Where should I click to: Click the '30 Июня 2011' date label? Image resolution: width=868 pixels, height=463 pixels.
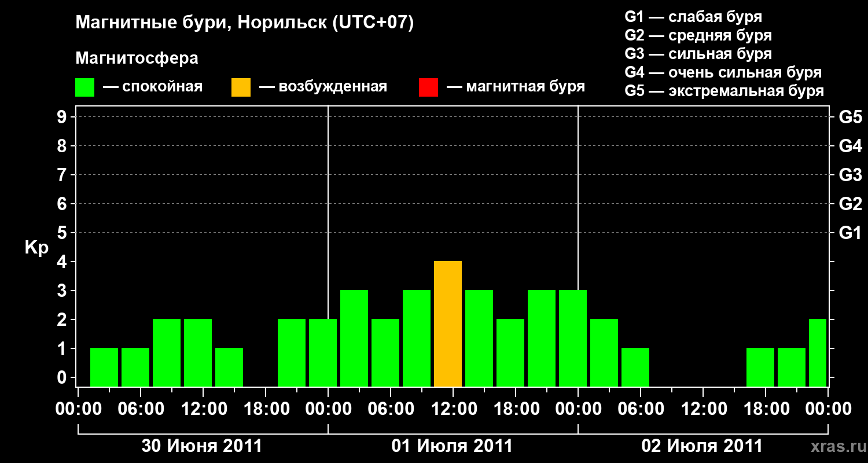(x=202, y=446)
